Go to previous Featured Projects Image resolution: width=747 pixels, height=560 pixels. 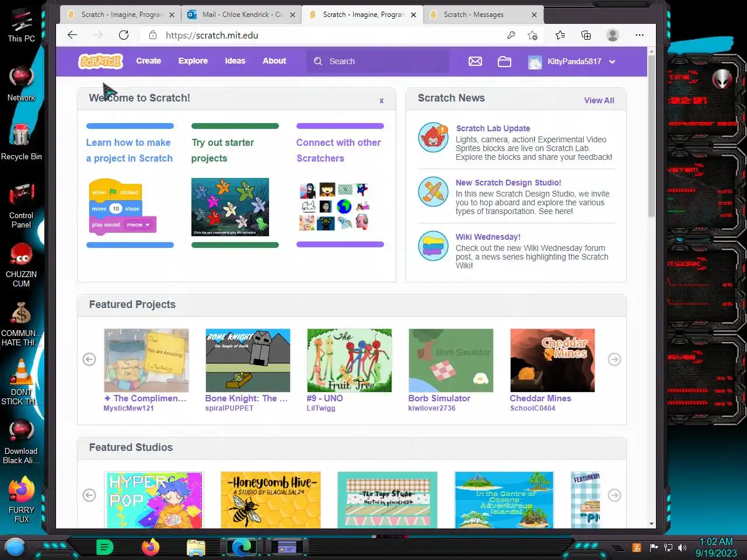(89, 359)
